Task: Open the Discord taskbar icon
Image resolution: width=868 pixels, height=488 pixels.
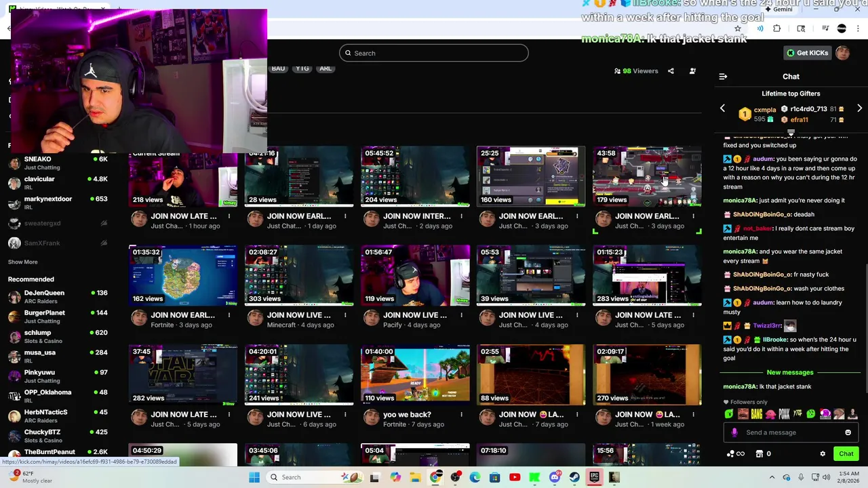Action: (x=555, y=477)
